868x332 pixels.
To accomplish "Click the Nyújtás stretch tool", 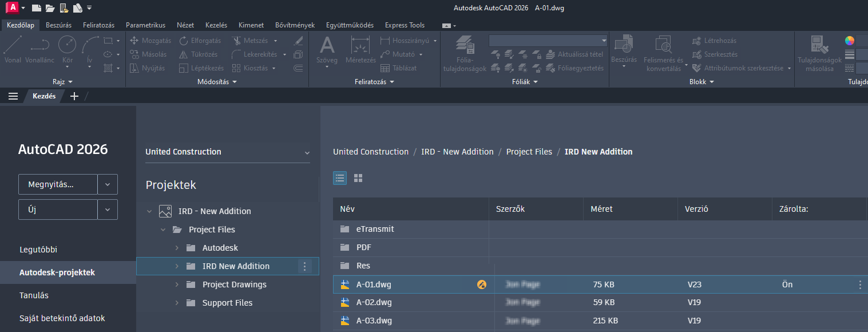I will [148, 68].
